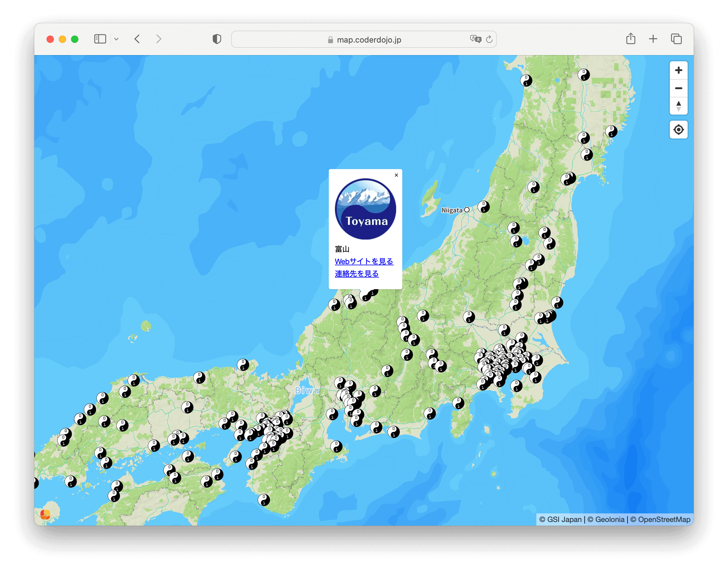Reset map bearing with compass button
This screenshot has width=728, height=571.
point(678,106)
